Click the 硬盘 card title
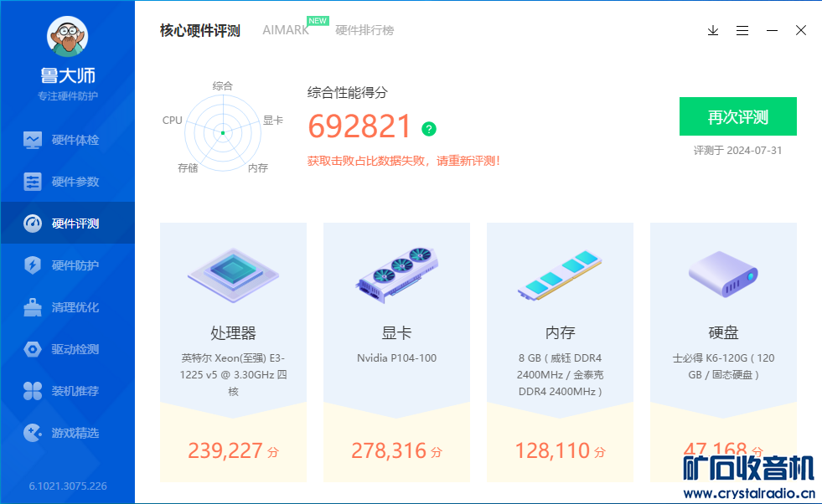This screenshot has height=504, width=822. (723, 332)
